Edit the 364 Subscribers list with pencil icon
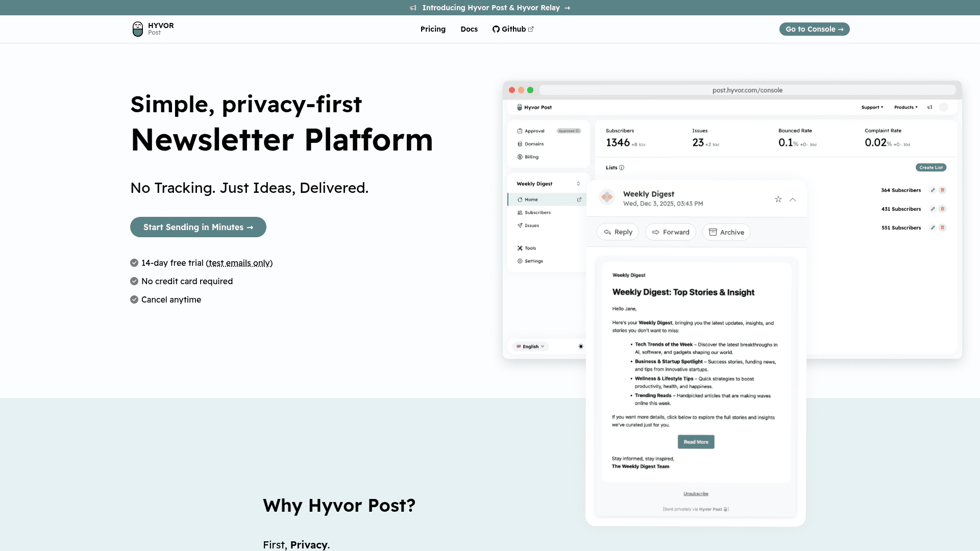980x551 pixels. click(x=933, y=190)
